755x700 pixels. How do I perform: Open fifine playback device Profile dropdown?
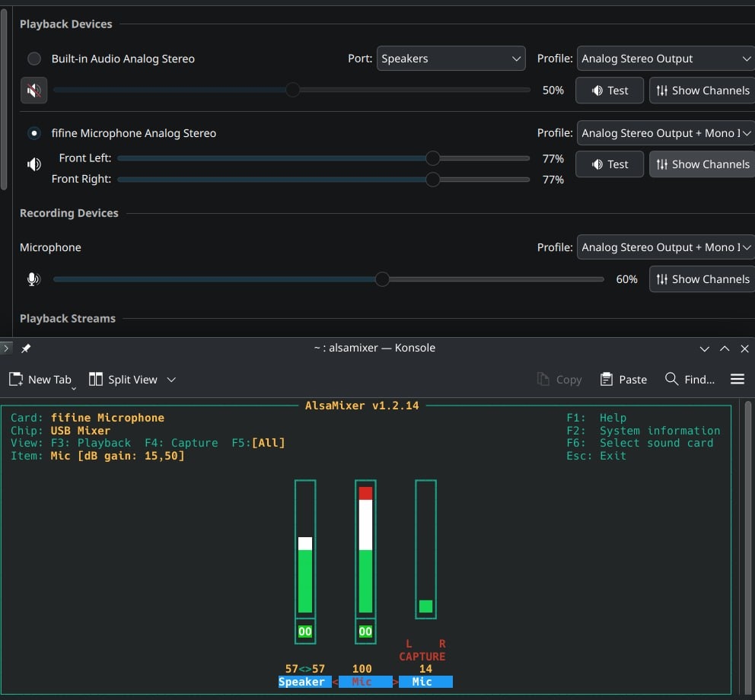pyautogui.click(x=666, y=133)
